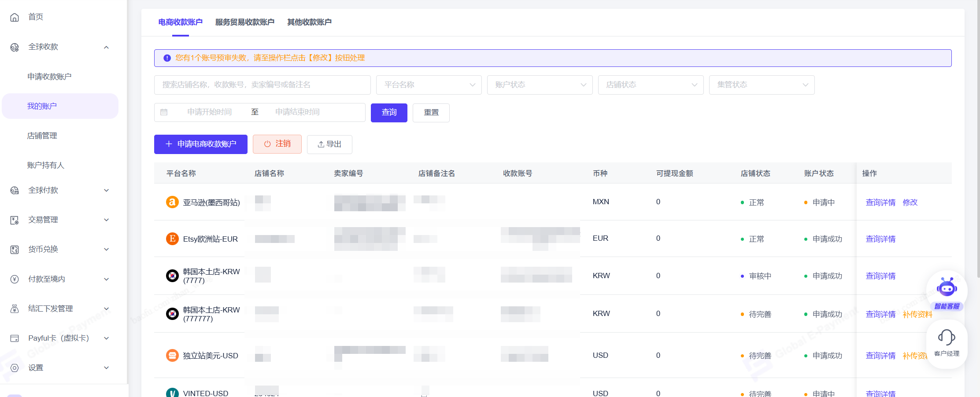Open the 账户状态 dropdown filter

(x=540, y=85)
